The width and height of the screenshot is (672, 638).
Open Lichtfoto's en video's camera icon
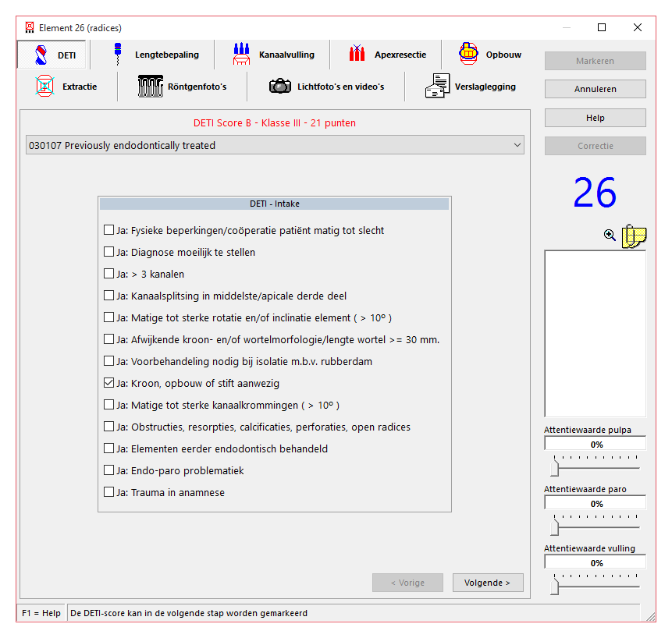(279, 87)
